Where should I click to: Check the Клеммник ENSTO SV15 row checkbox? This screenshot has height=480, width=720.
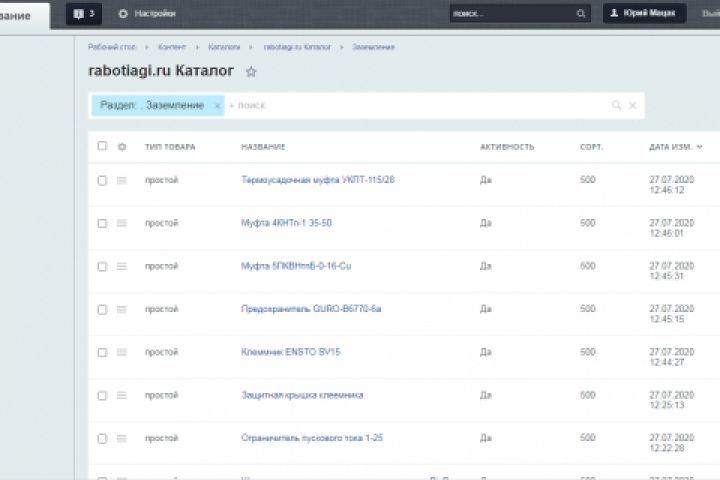tap(102, 352)
